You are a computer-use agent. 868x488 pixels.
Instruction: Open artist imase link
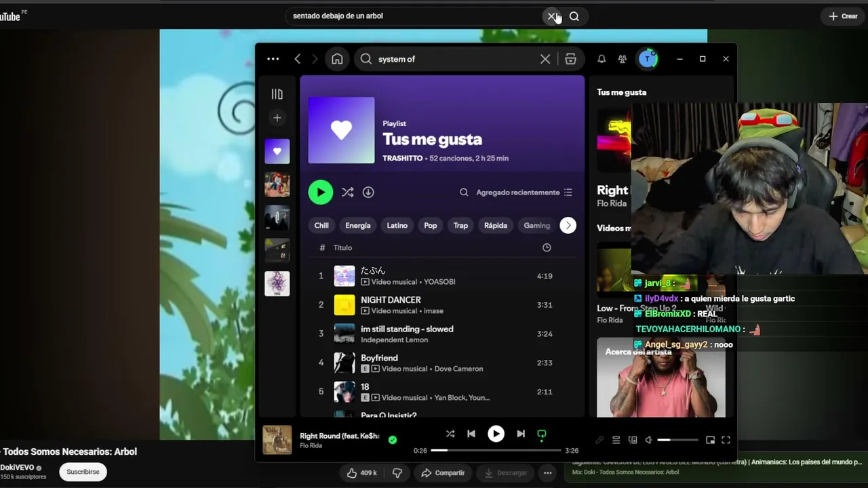pyautogui.click(x=433, y=311)
